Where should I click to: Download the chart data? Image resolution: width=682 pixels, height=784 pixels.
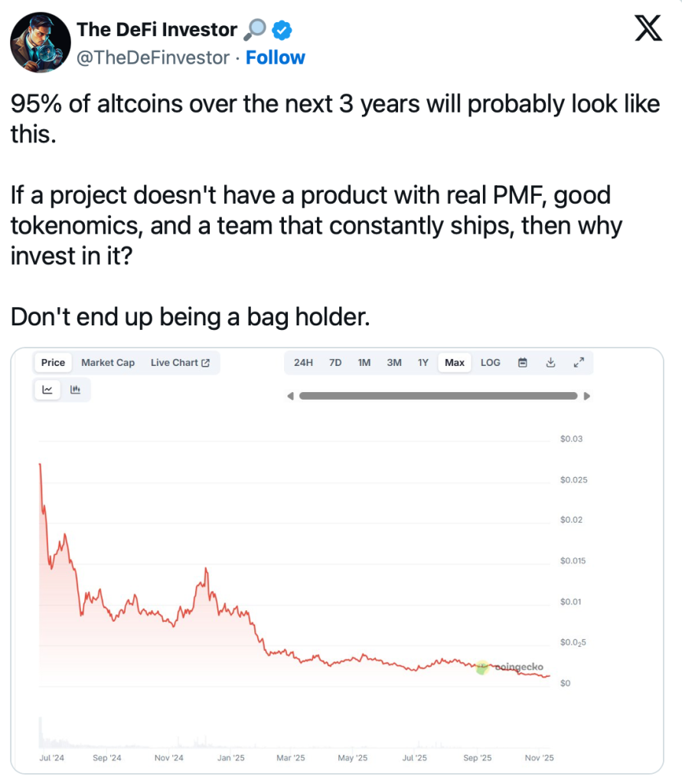coord(550,363)
